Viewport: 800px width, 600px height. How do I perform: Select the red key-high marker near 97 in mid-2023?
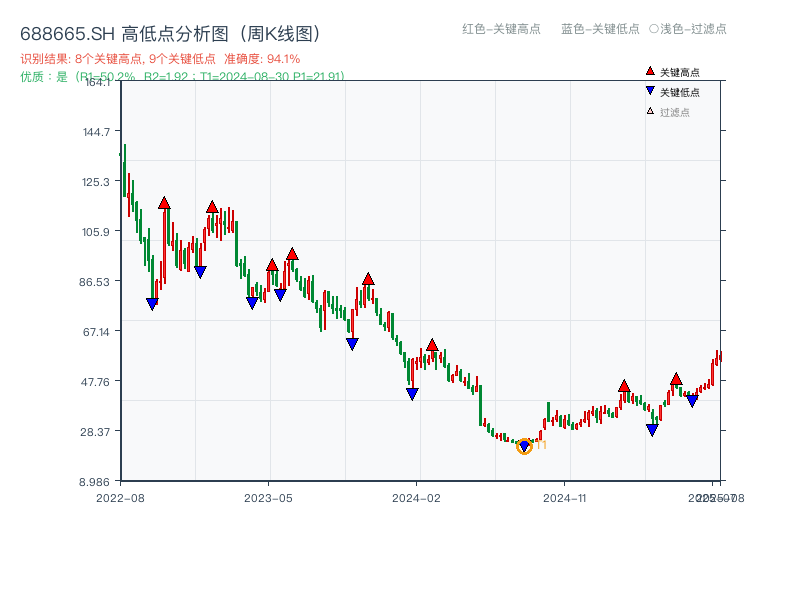click(x=292, y=254)
